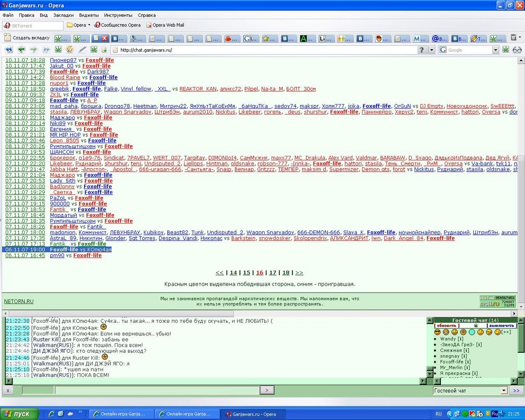This screenshot has height=420, width=525.
Task: Click the info [i] next to Mr_Merlin
Action: [x=467, y=368]
